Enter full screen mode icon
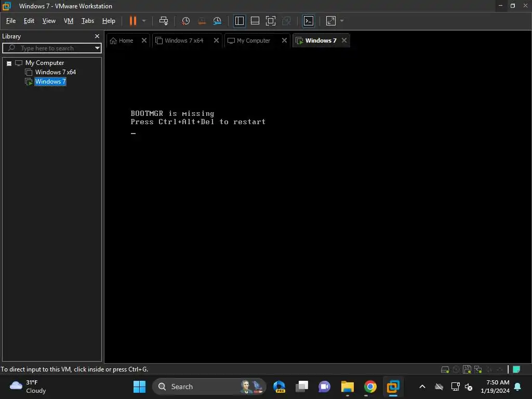The width and height of the screenshot is (532, 399). coord(270,21)
